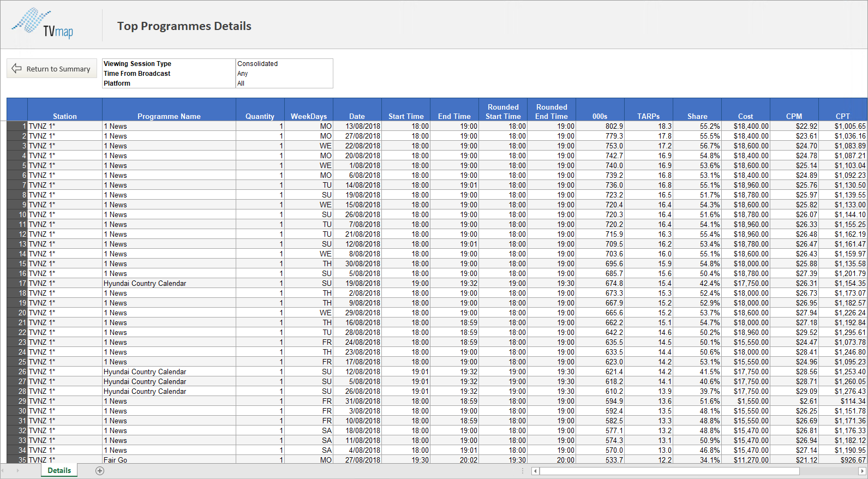The height and width of the screenshot is (479, 868).
Task: Click cost cell $11,270.00
Action: pos(746,460)
